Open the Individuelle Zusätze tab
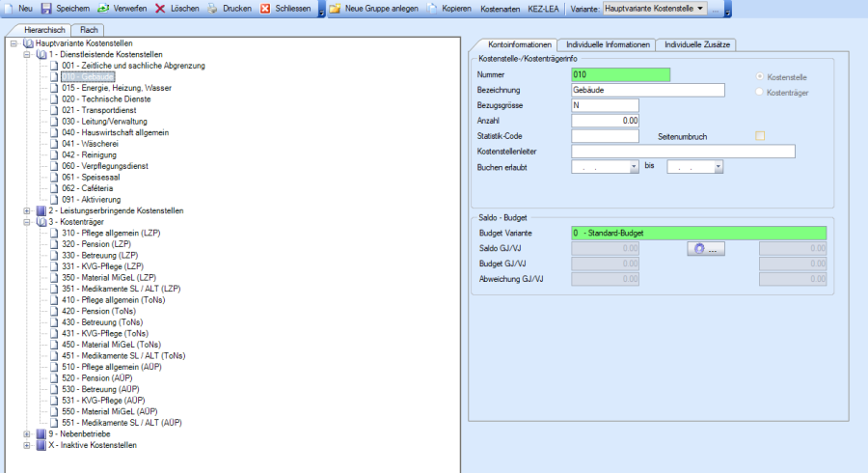868x473 pixels. click(697, 44)
